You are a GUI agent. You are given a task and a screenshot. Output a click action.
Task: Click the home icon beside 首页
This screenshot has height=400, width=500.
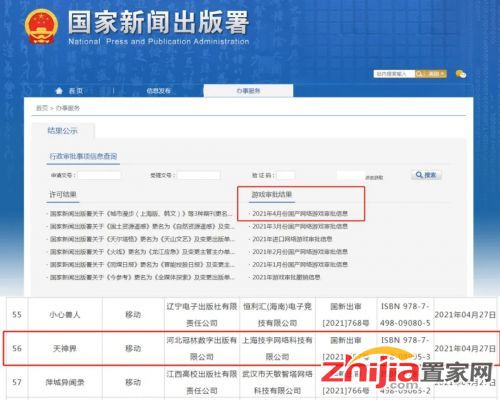59,91
